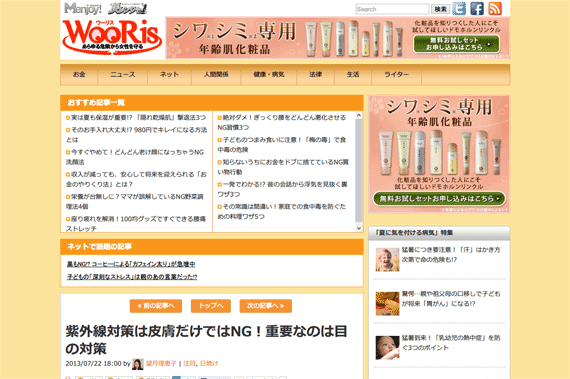Click the article headline 紫外線対策は皮膚だけではNG
Image resolution: width=570 pixels, height=379 pixels.
click(206, 340)
